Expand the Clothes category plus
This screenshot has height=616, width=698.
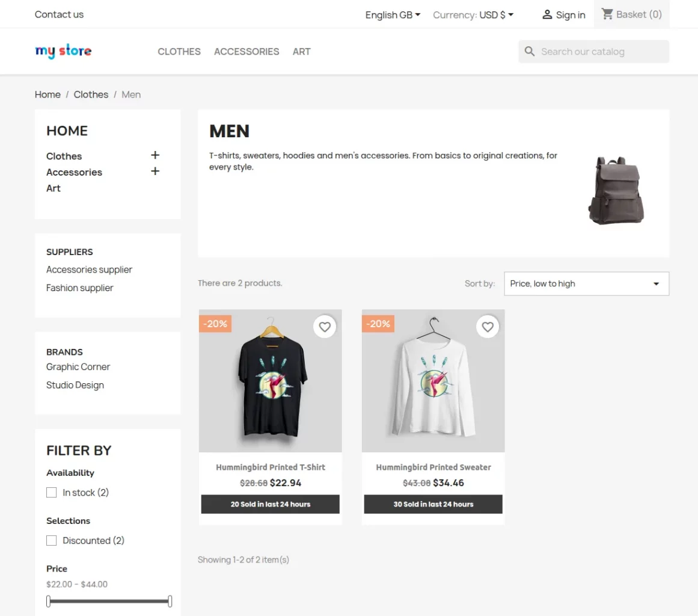pos(155,155)
